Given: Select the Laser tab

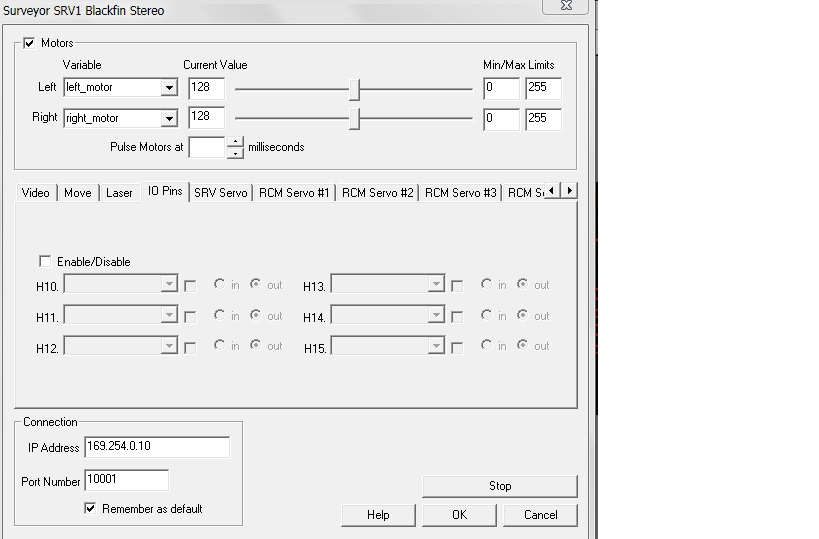Looking at the screenshot, I should 119,192.
